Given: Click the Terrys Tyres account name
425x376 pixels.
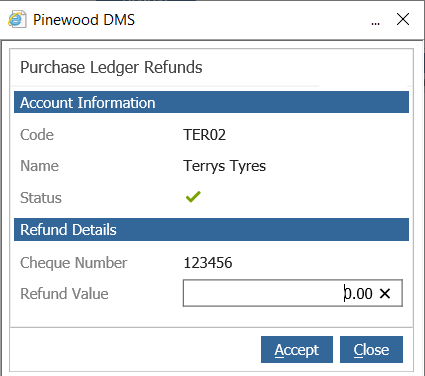Looking at the screenshot, I should tap(225, 166).
